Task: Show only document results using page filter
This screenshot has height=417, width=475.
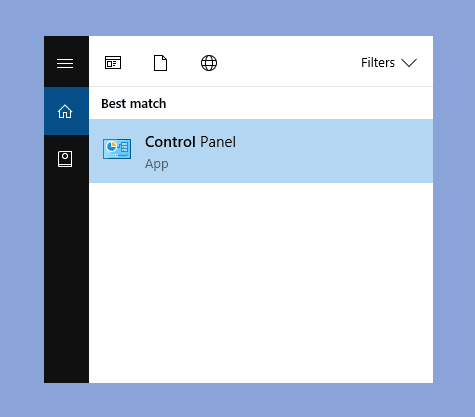Action: point(160,63)
